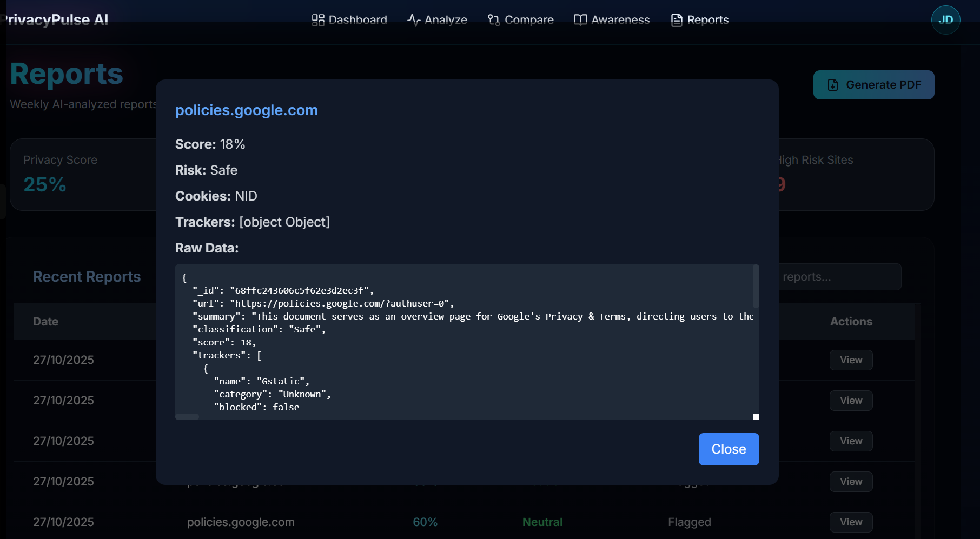Click the Analyze pulse icon in navbar
Screen dimensions: 980x539
tap(414, 20)
